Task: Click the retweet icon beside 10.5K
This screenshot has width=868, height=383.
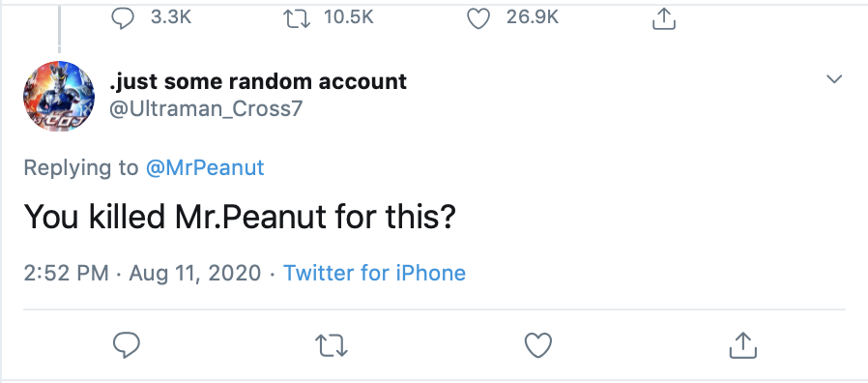Action: pos(298,18)
